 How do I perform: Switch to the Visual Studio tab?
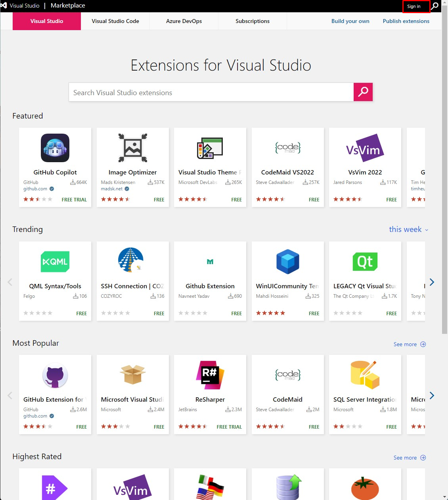click(47, 21)
